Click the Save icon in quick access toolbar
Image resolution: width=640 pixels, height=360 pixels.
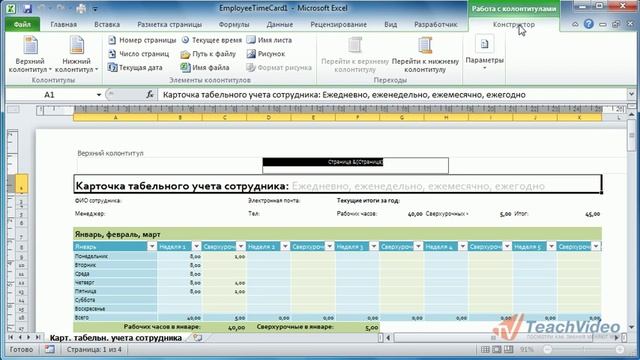pos(27,8)
